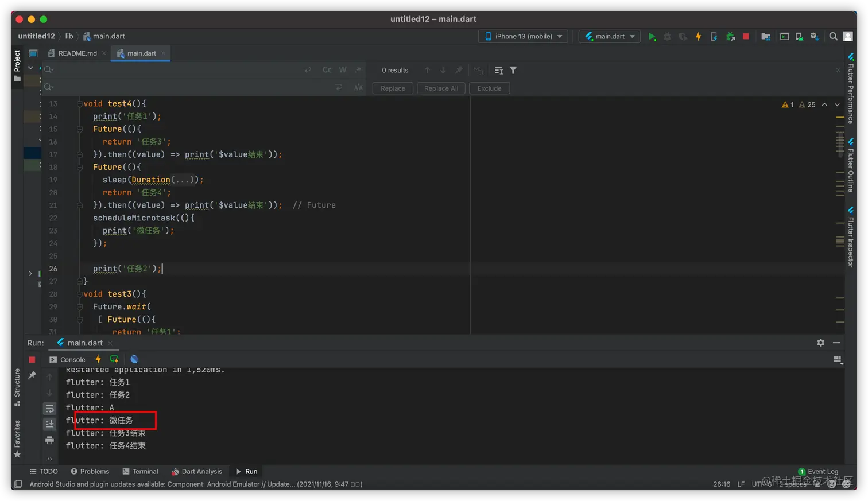Toggle pin tab in the Run panel
Image resolution: width=868 pixels, height=501 pixels.
pyautogui.click(x=32, y=375)
